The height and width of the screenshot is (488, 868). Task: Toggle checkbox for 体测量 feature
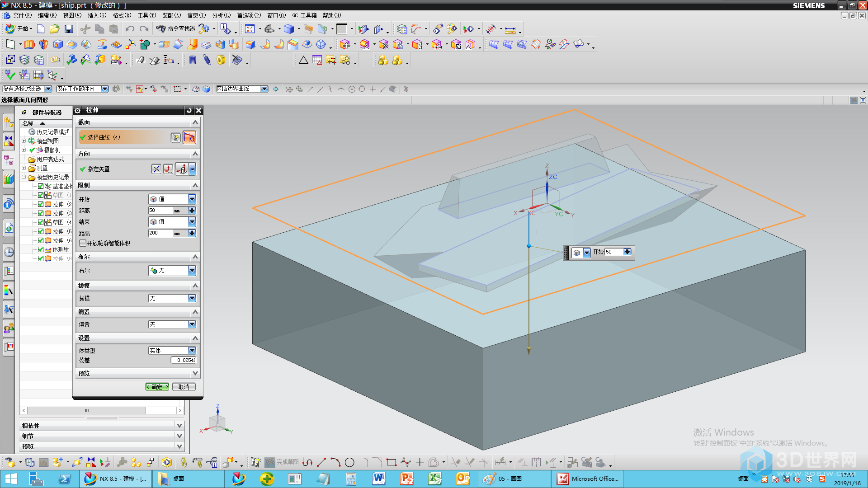click(41, 249)
